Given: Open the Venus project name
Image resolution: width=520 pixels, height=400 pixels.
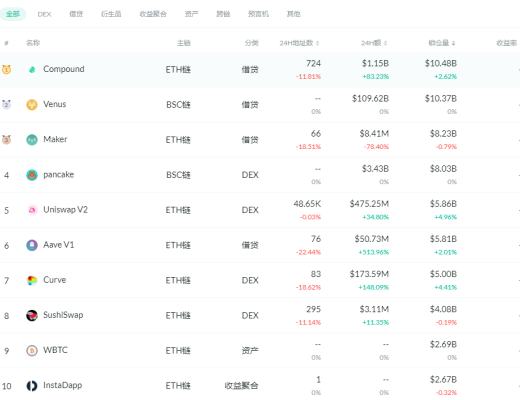Looking at the screenshot, I should (55, 104).
